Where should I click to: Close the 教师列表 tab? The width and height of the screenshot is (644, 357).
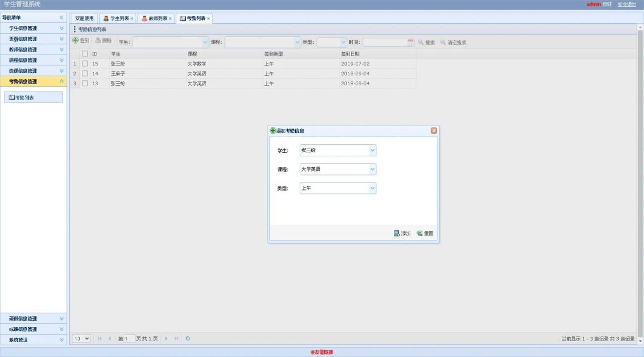(170, 18)
